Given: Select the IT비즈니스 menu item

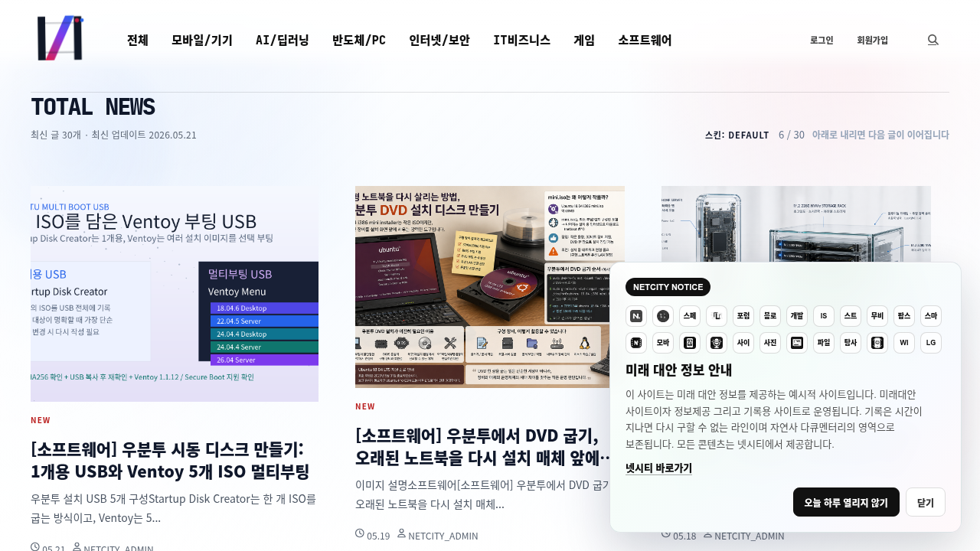Looking at the screenshot, I should 521,40.
